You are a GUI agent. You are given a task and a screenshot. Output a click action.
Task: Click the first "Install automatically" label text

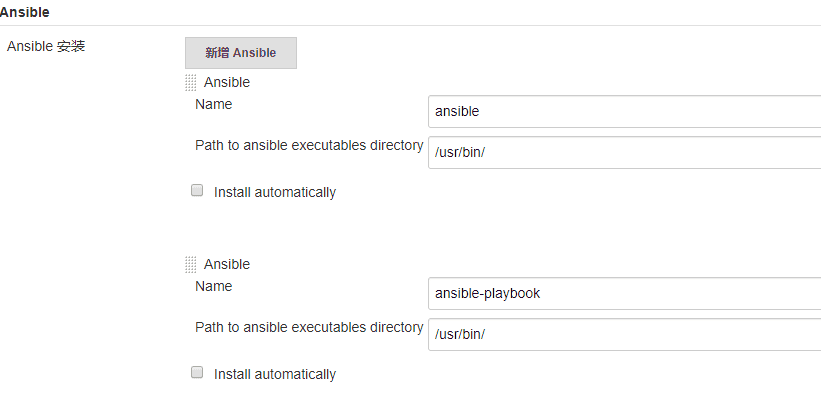[274, 192]
